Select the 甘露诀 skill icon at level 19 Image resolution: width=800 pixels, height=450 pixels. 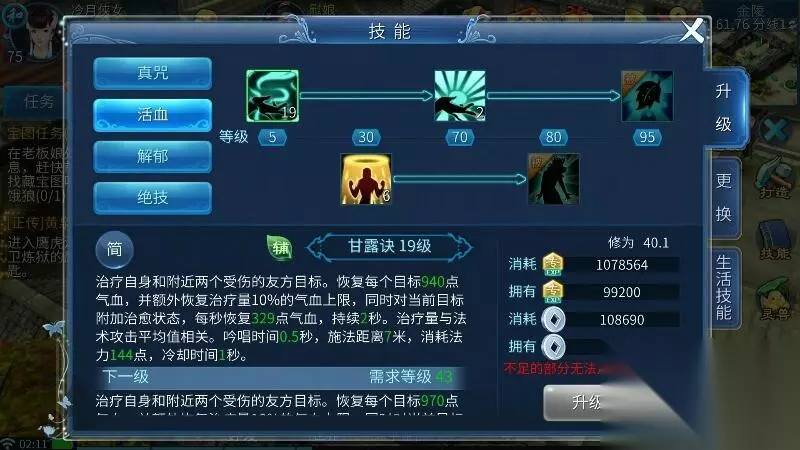[x=272, y=96]
